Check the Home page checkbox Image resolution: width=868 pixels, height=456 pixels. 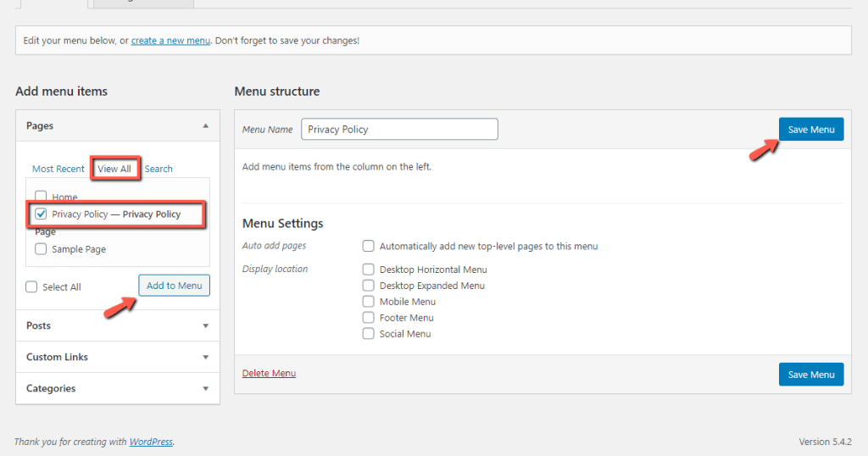point(41,196)
